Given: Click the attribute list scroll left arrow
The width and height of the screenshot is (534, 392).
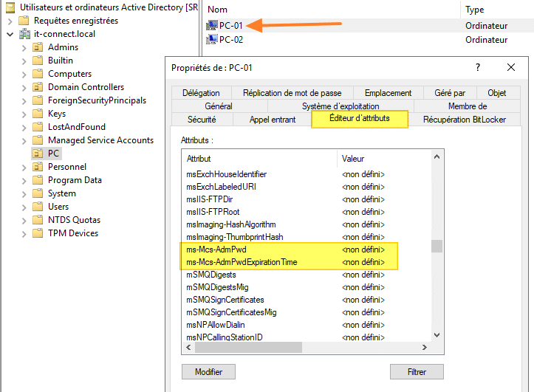Looking at the screenshot, I should tap(188, 348).
